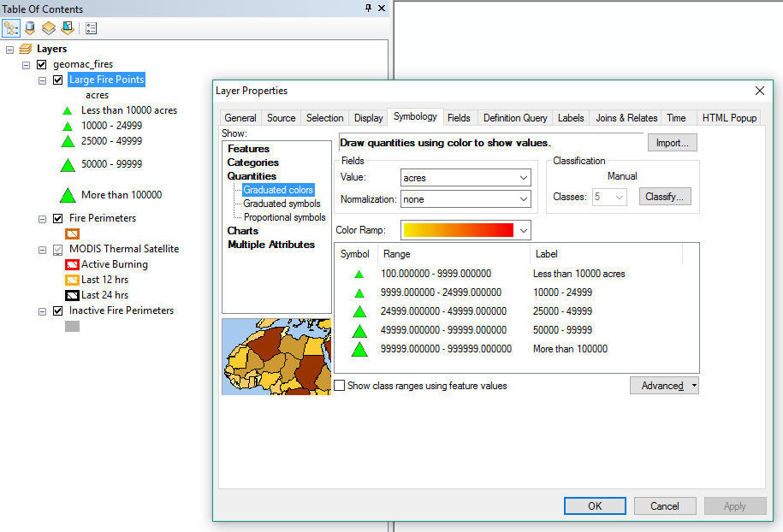Click the Import... button

[x=672, y=143]
